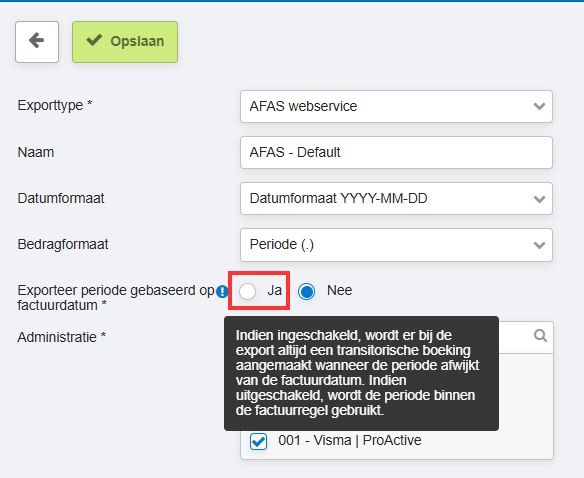Click the Administratie search magnifier icon

[540, 336]
